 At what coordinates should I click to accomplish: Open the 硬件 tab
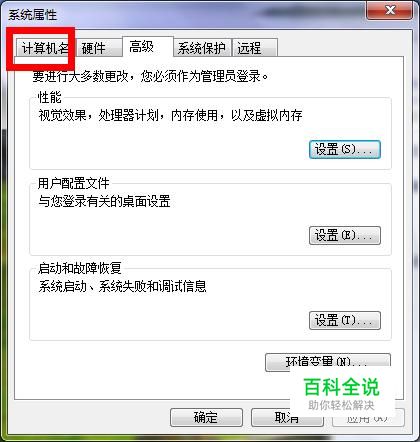(x=99, y=48)
